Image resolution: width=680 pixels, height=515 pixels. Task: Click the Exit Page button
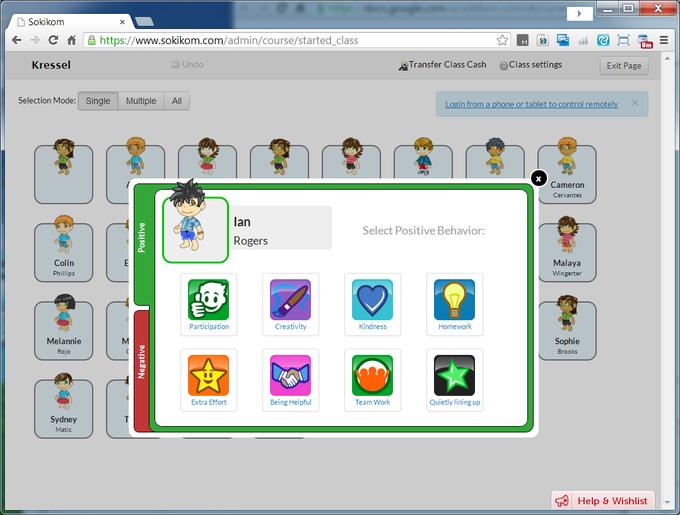[x=624, y=65]
